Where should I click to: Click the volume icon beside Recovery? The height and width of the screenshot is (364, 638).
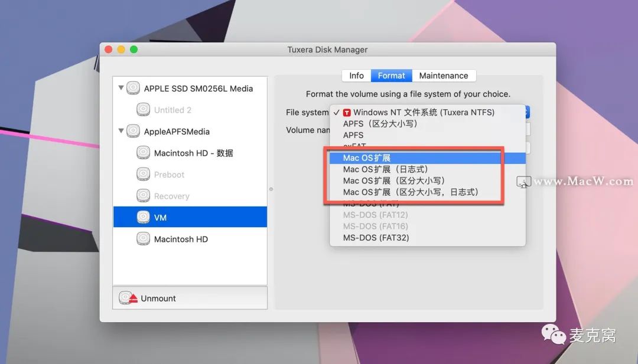[143, 196]
